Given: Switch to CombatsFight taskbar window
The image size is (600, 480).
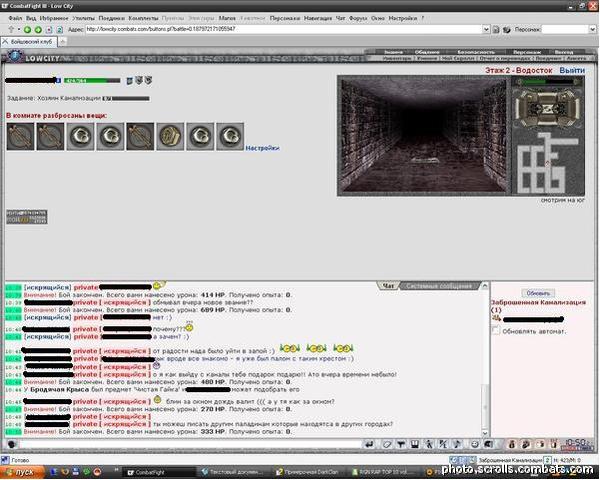Looking at the screenshot, I should tap(157, 473).
